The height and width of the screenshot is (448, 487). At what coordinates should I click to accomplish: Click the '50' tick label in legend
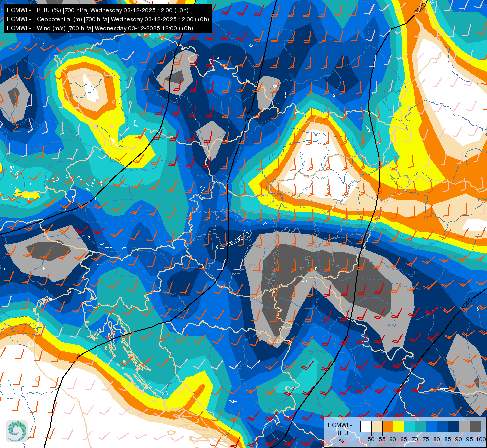[371, 439]
